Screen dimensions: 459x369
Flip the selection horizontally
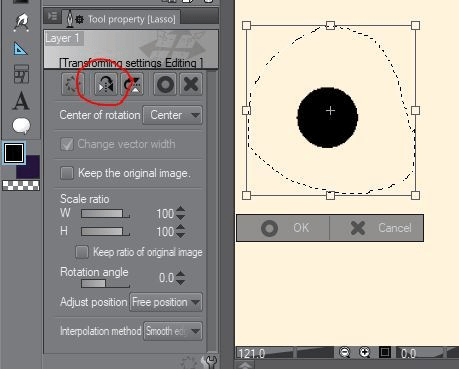[x=106, y=84]
